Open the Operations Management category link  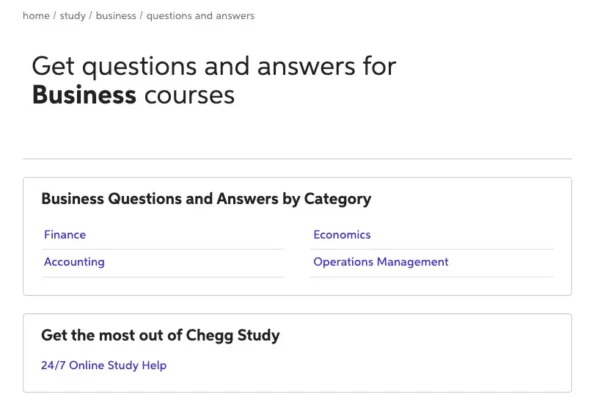point(381,262)
